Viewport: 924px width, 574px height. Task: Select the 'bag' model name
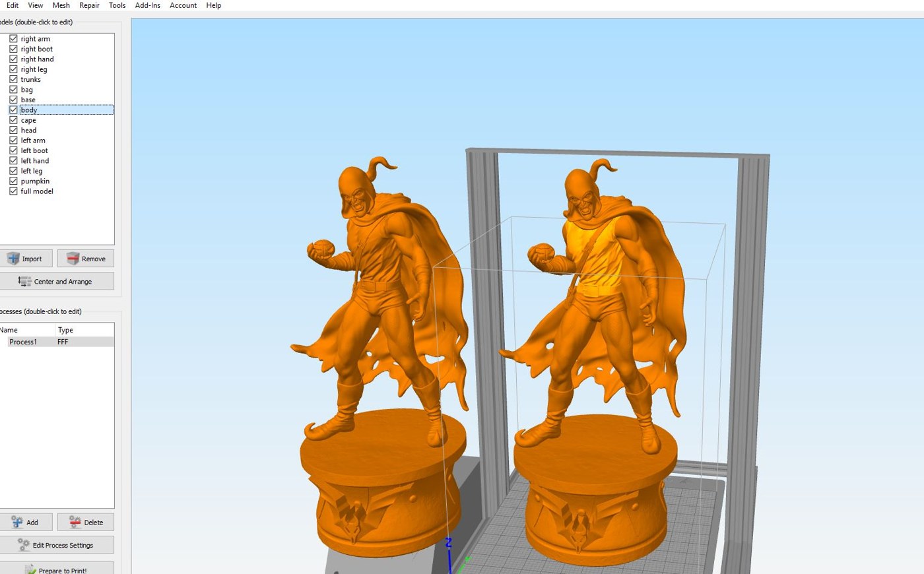tap(26, 90)
